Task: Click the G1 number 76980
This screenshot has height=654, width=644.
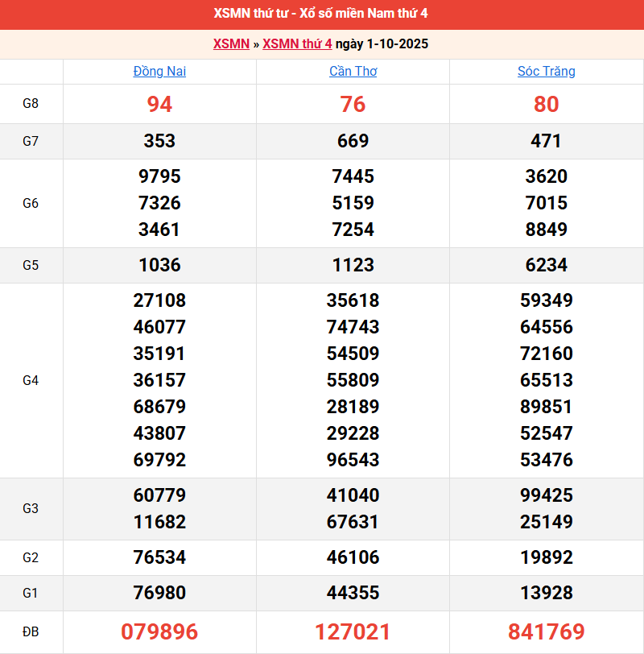Action: point(159,593)
